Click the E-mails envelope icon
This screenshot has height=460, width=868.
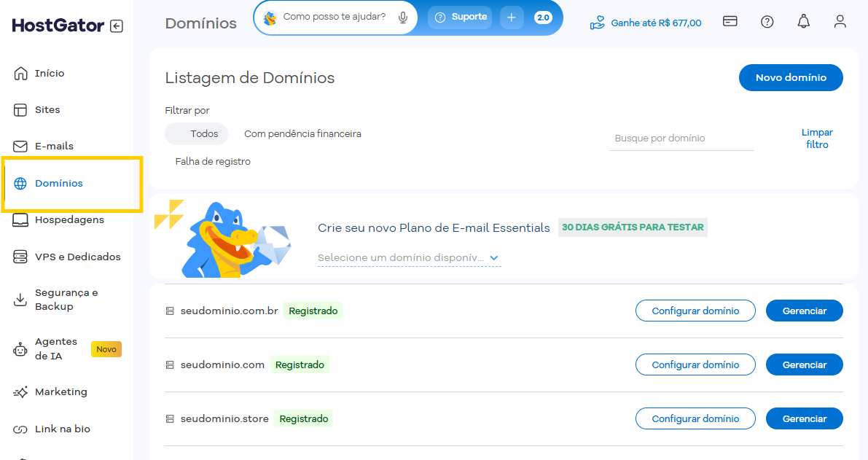[x=20, y=146]
